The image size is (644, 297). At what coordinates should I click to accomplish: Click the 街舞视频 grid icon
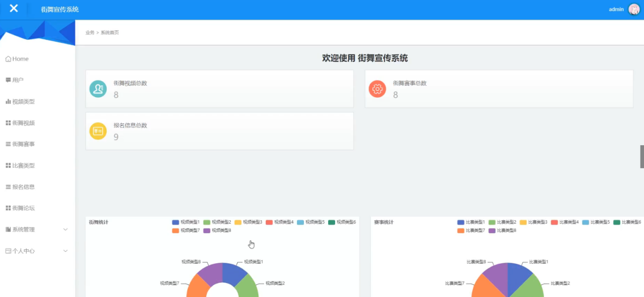click(8, 123)
